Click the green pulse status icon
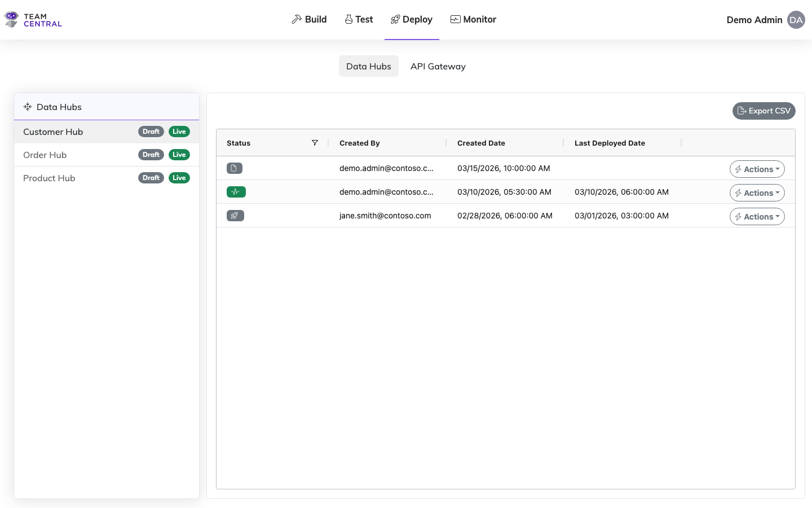 (x=236, y=192)
